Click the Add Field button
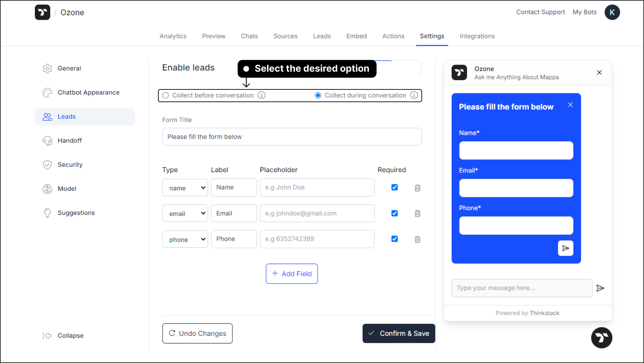644x363 pixels. [292, 274]
